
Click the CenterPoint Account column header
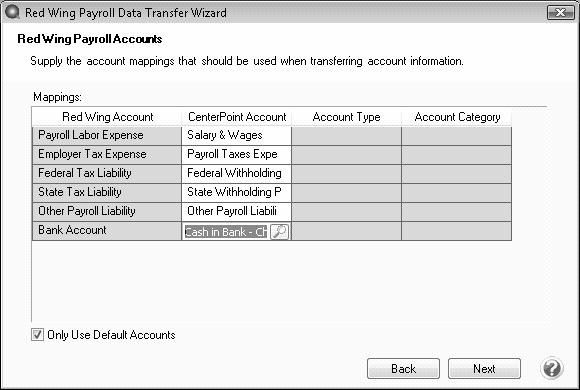pyautogui.click(x=237, y=117)
